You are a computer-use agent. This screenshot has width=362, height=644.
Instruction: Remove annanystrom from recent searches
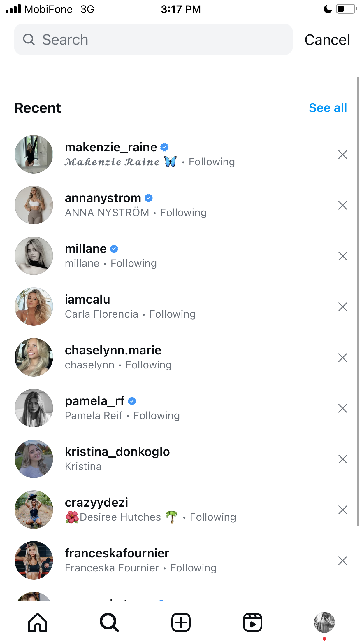(343, 205)
